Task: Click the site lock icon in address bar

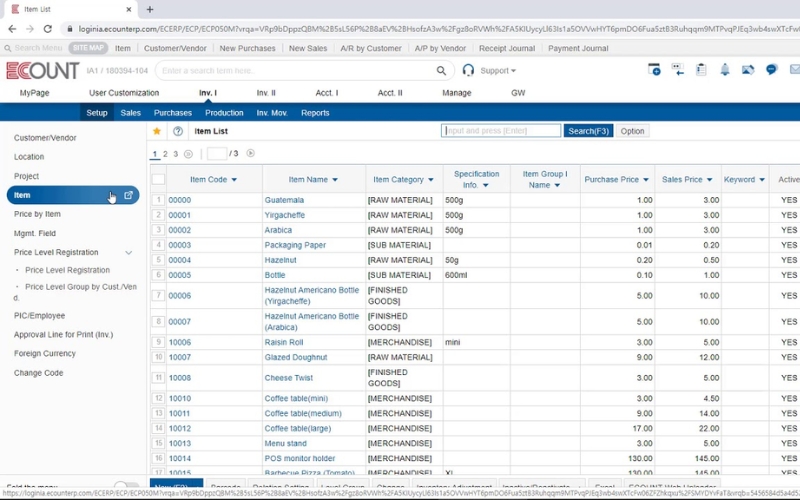Action: pyautogui.click(x=70, y=29)
